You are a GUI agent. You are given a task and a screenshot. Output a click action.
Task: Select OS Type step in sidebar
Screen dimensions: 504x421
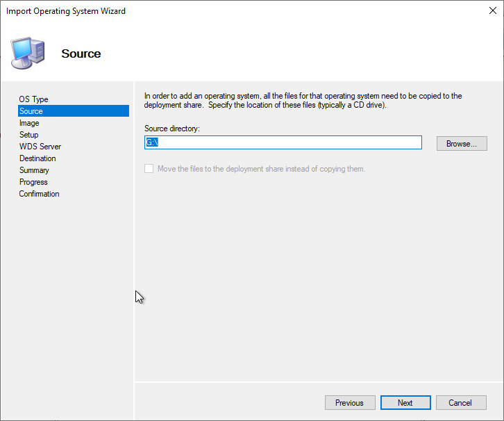click(x=33, y=99)
